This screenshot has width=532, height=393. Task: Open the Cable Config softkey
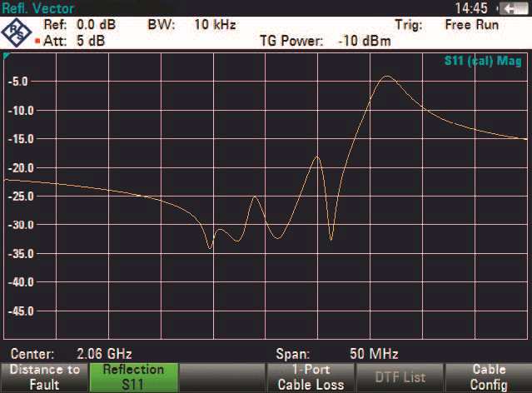[489, 378]
